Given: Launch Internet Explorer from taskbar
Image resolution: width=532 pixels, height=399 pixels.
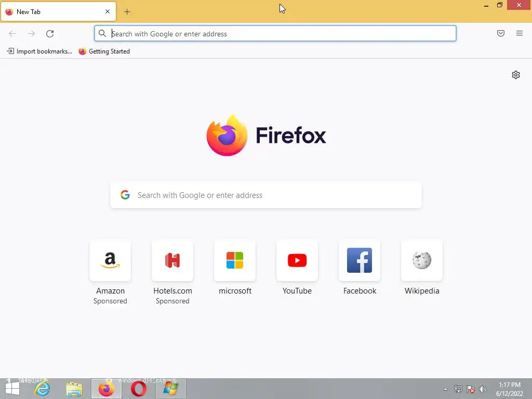Looking at the screenshot, I should pyautogui.click(x=43, y=389).
